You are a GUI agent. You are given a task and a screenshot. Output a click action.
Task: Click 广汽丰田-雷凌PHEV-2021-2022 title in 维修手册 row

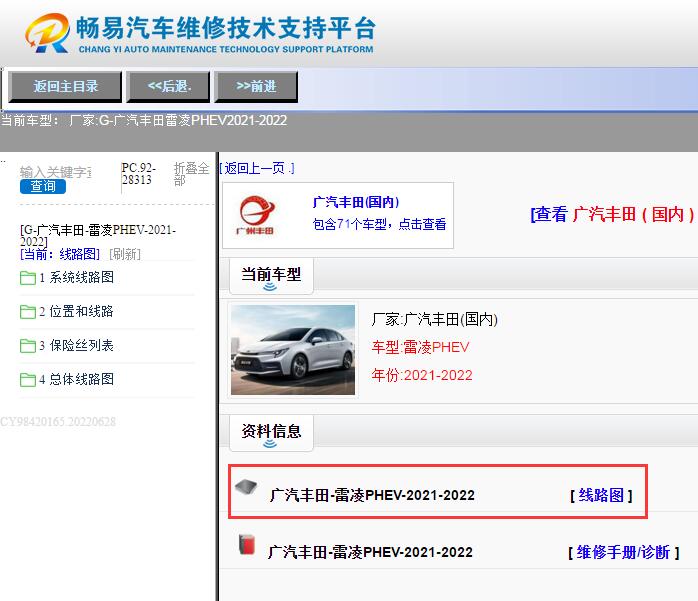[x=370, y=552]
